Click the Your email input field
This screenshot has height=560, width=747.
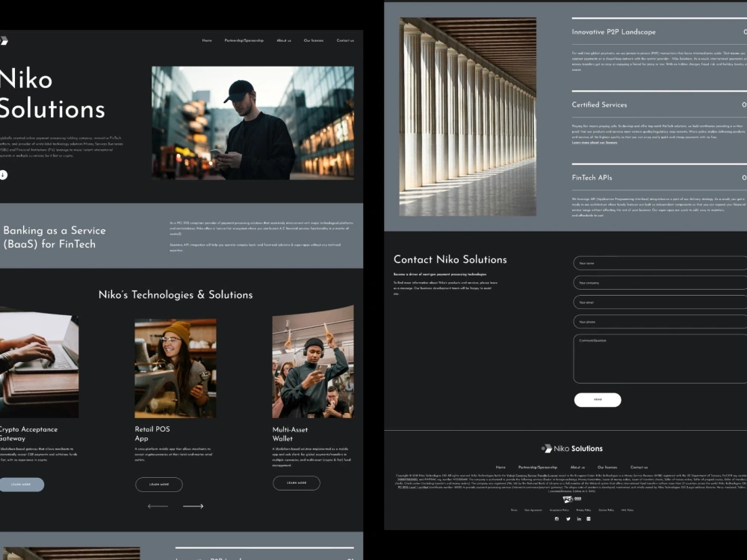[660, 302]
